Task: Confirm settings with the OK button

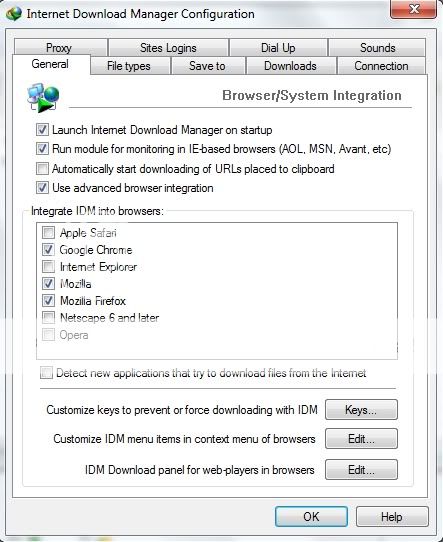Action: tap(311, 517)
